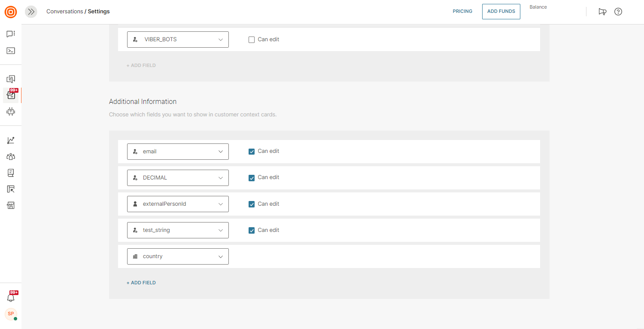The width and height of the screenshot is (644, 329).
Task: Open the storefront sidebar icon
Action: [11, 205]
